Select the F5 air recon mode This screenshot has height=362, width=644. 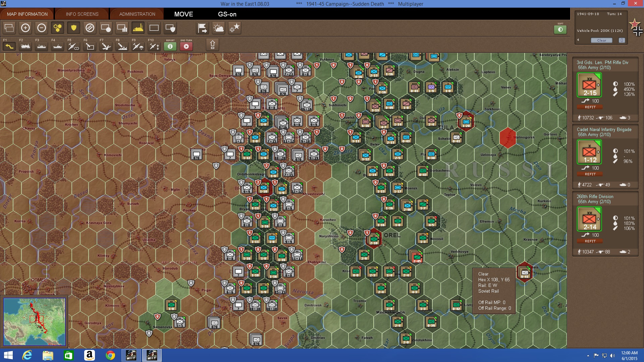point(74,46)
